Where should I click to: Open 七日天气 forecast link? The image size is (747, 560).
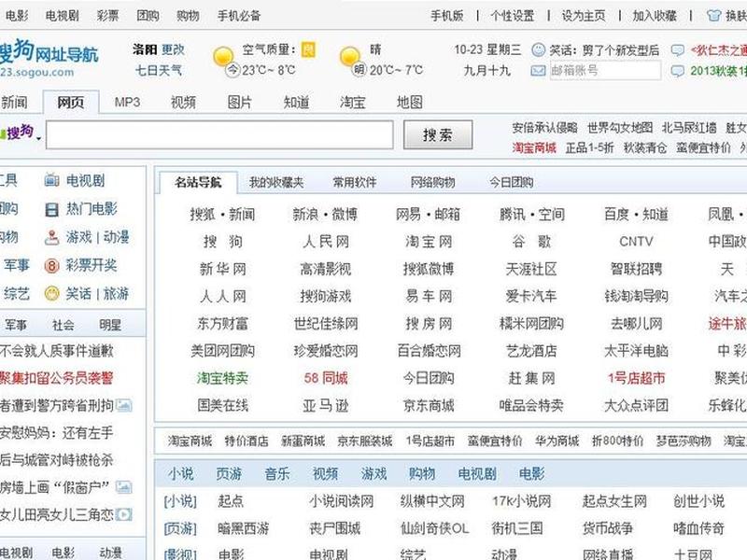159,71
